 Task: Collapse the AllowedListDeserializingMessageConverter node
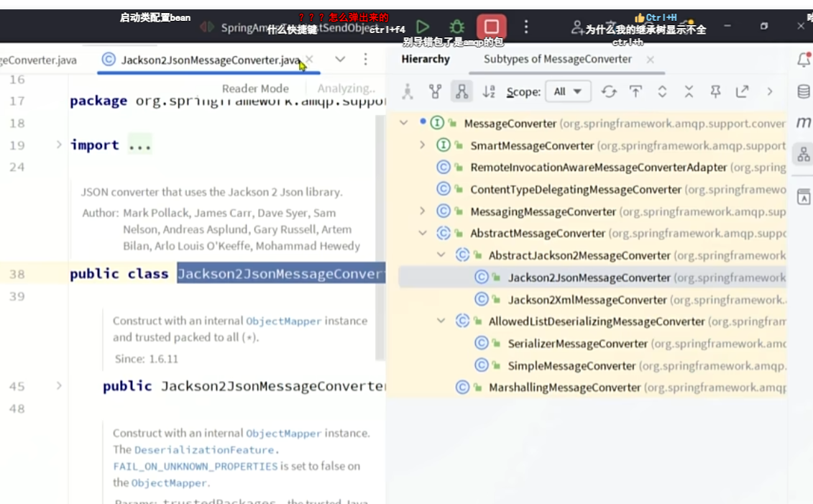tap(441, 321)
